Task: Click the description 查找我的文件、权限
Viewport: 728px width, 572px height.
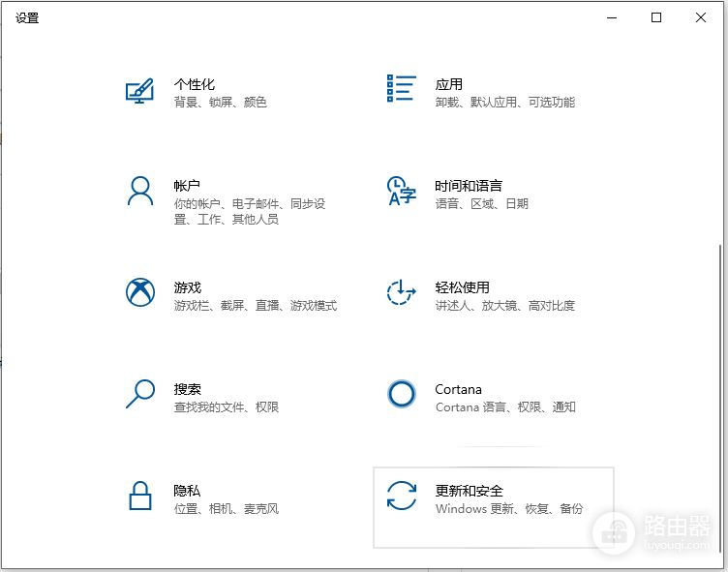Action: point(227,407)
